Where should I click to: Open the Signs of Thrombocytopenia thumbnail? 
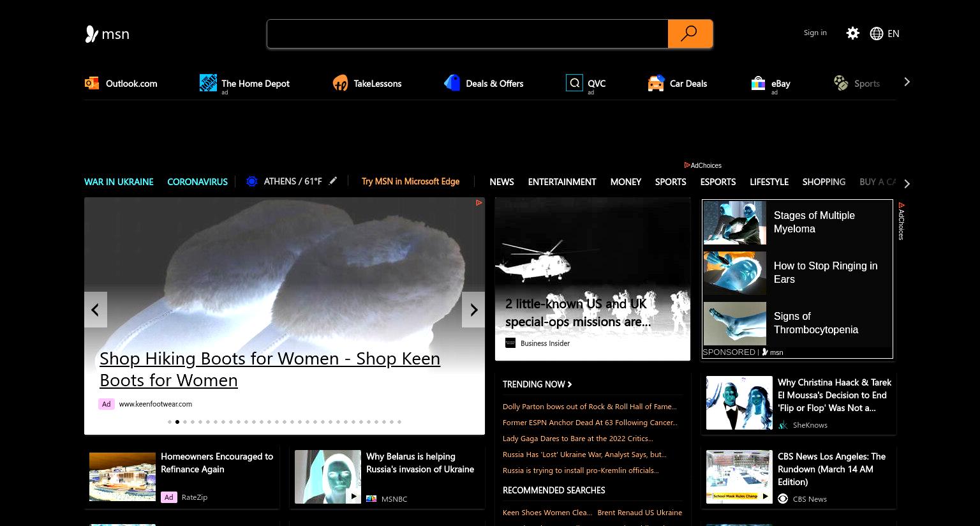pyautogui.click(x=735, y=324)
